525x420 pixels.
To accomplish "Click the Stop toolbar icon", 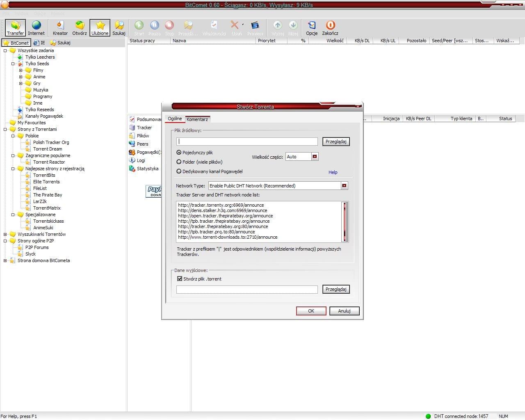I will tap(169, 27).
